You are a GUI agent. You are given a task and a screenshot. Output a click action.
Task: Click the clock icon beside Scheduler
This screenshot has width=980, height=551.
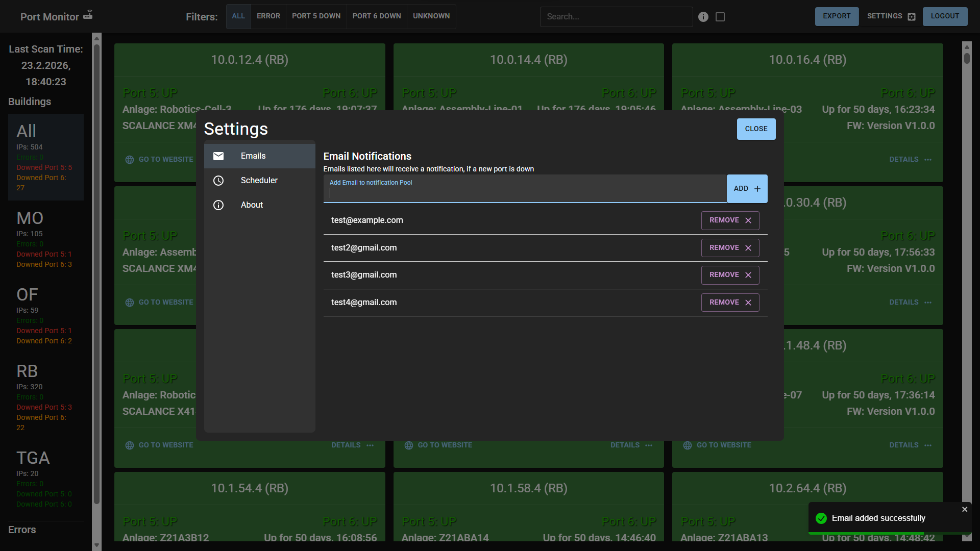(x=218, y=181)
